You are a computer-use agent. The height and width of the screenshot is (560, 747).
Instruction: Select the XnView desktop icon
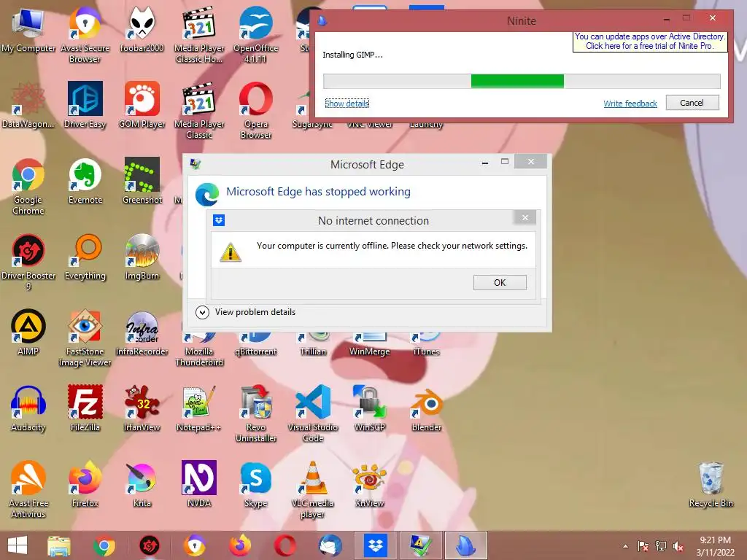click(x=370, y=484)
